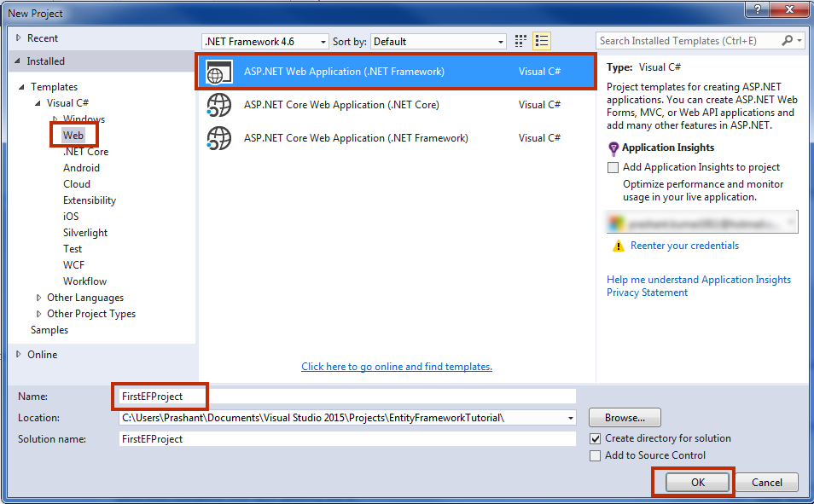Select the Test category
814x504 pixels.
73,249
